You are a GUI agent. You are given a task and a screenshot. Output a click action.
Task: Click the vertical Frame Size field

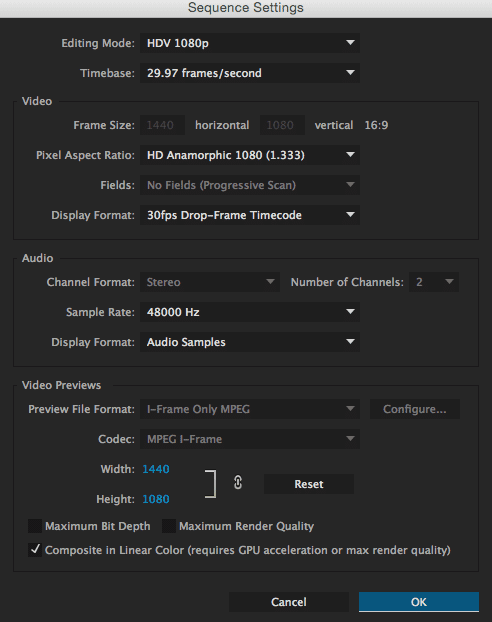pyautogui.click(x=282, y=125)
